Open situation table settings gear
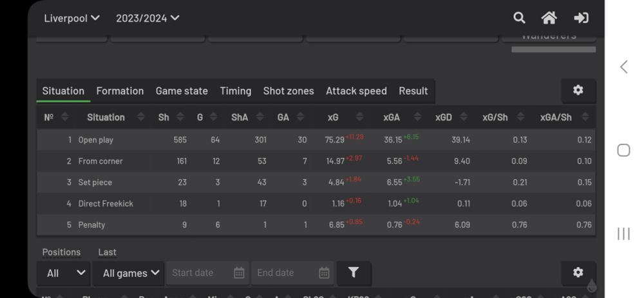The width and height of the screenshot is (644, 298). pos(578,91)
